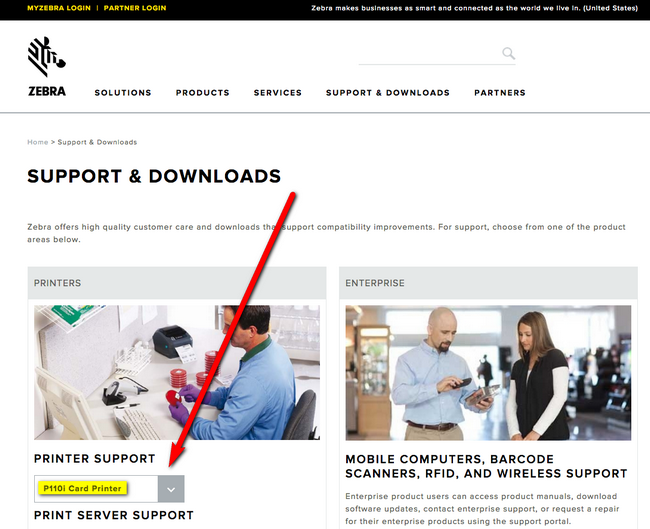Click the Print Server Support heading
Image resolution: width=650 pixels, height=529 pixels.
[x=114, y=515]
